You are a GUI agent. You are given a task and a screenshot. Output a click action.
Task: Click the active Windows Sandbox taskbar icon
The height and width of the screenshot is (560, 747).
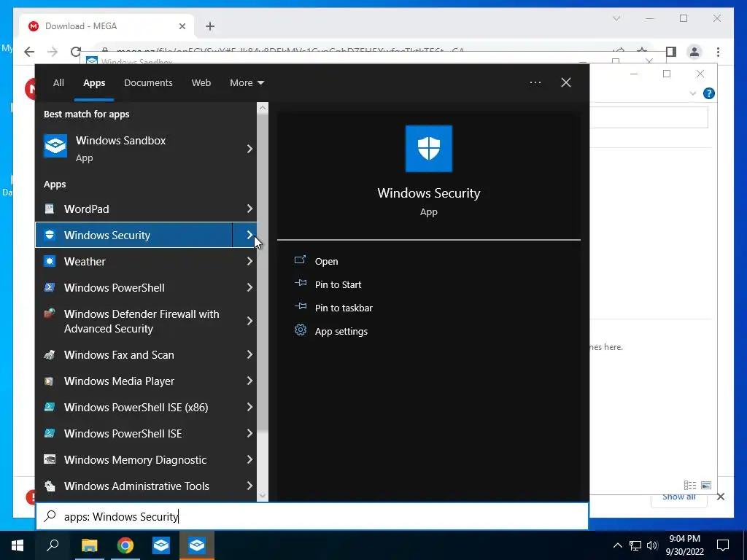point(197,545)
